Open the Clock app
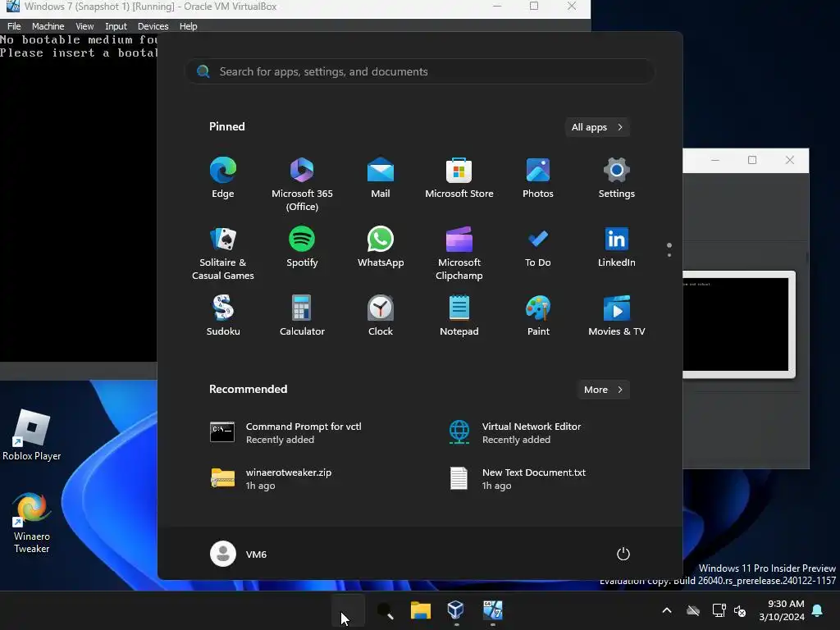 [381, 316]
